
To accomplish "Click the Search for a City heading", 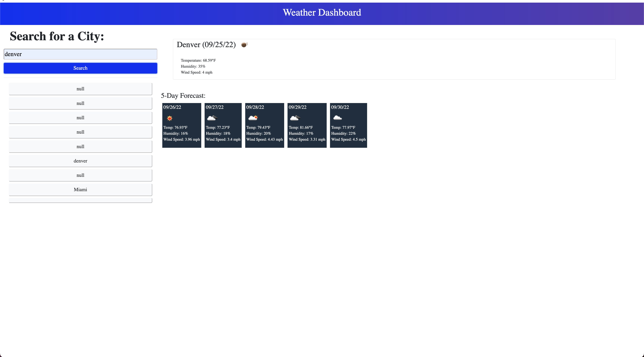I will coord(57,36).
